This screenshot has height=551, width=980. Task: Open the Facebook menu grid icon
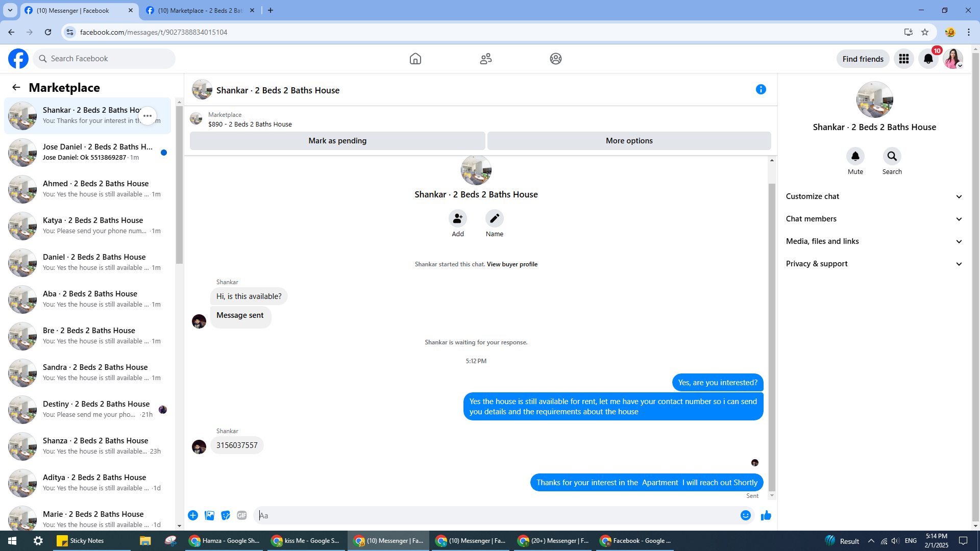(903, 59)
